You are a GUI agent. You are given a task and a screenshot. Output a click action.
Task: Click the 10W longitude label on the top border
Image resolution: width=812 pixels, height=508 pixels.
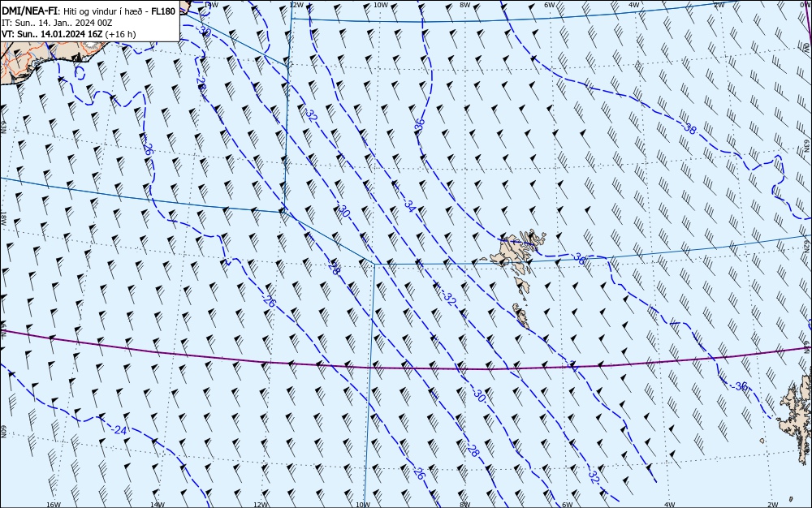(381, 5)
